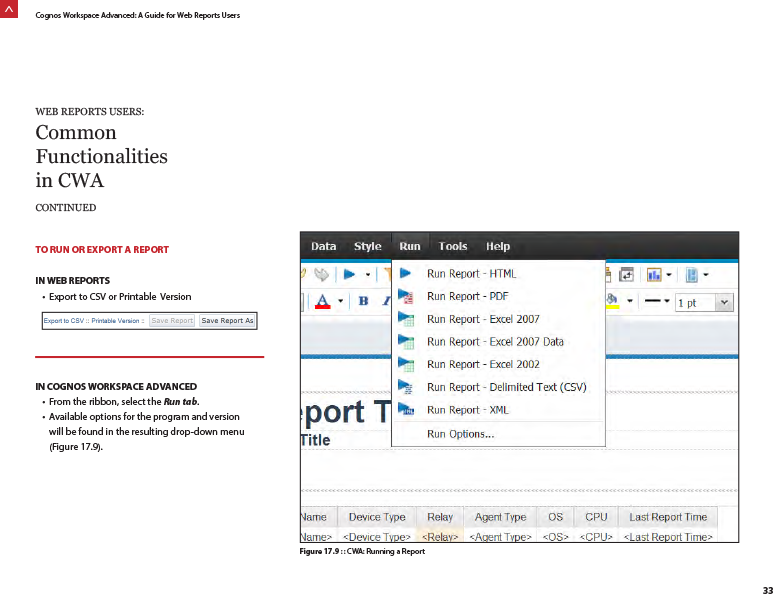Viewport: 783px width, 598px height.
Task: Click the Run menu tab
Action: click(410, 246)
